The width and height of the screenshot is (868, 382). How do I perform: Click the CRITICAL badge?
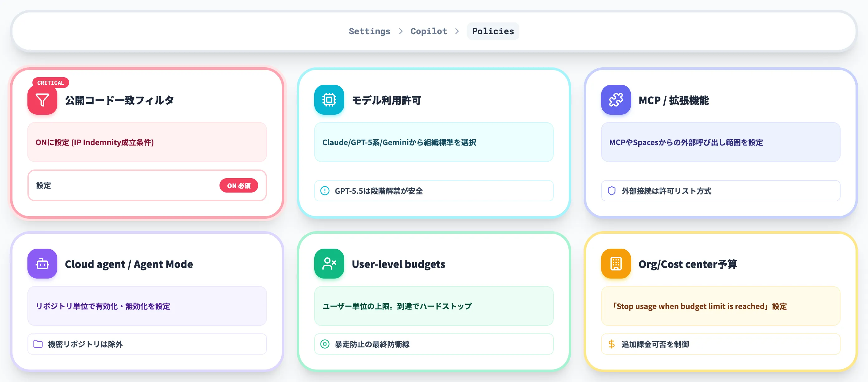(51, 83)
